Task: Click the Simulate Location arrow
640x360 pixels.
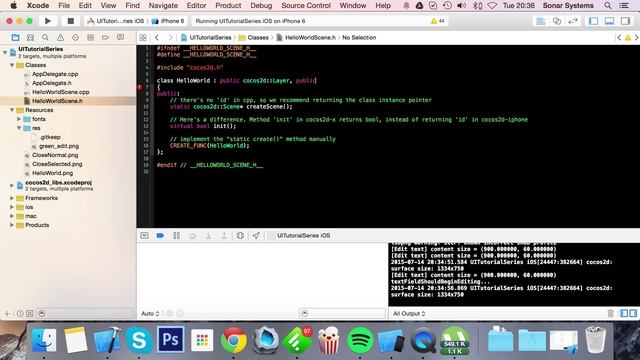Action: [x=256, y=236]
